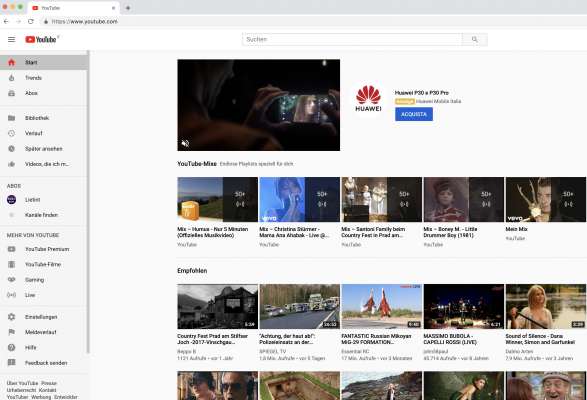Open YouTube-Filme film icon
This screenshot has height=400, width=587.
tap(12, 264)
